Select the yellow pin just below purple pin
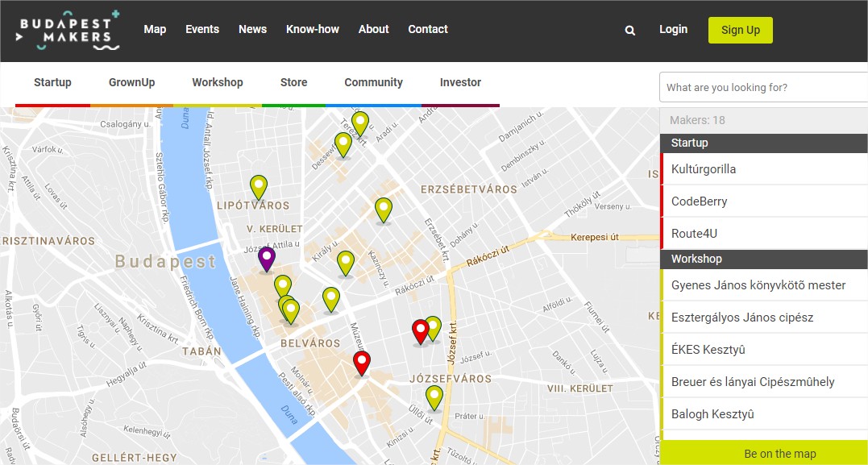This screenshot has height=465, width=868. click(282, 287)
